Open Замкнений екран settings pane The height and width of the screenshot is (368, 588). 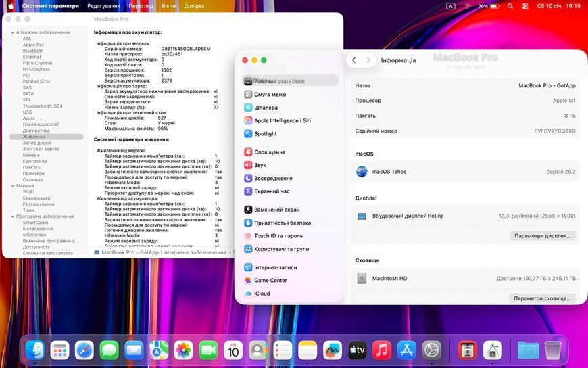coord(291,210)
